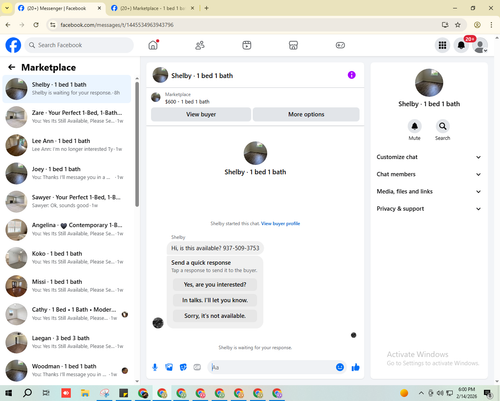Viewport: 500px width, 401px height.
Task: Open the notifications bell with 20+ badge
Action: click(461, 45)
